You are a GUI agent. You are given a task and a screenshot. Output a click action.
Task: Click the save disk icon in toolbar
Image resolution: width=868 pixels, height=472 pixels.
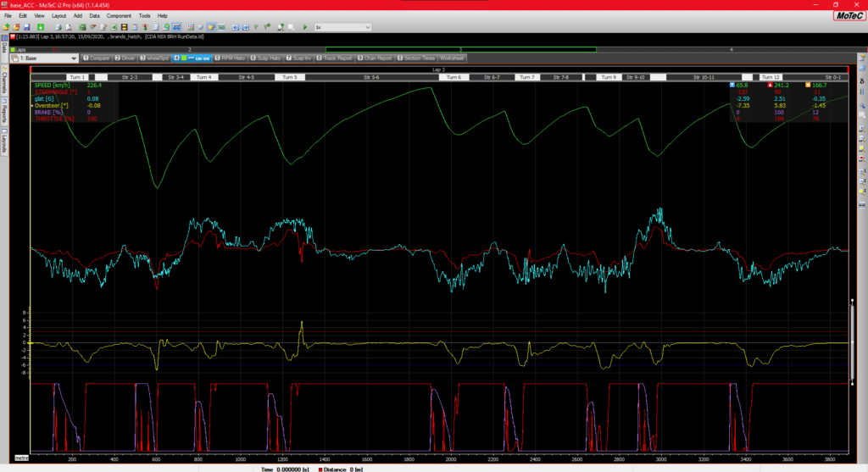tap(28, 27)
